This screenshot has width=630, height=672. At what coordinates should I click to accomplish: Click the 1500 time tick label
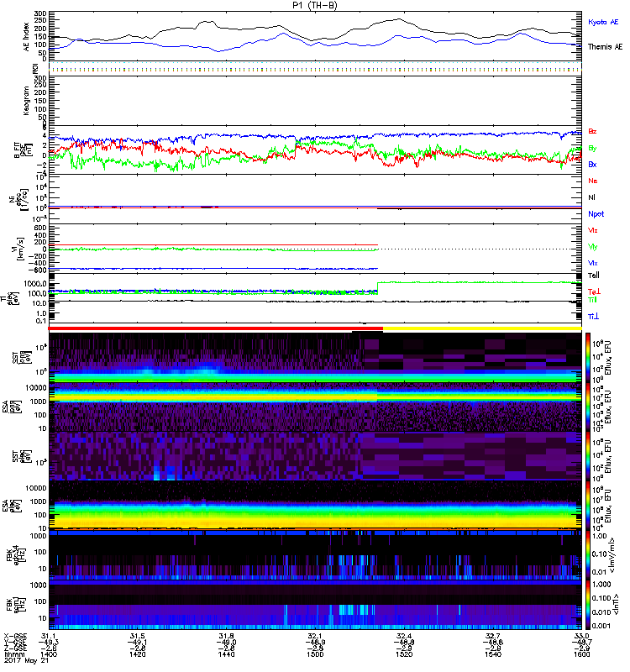[x=315, y=654]
